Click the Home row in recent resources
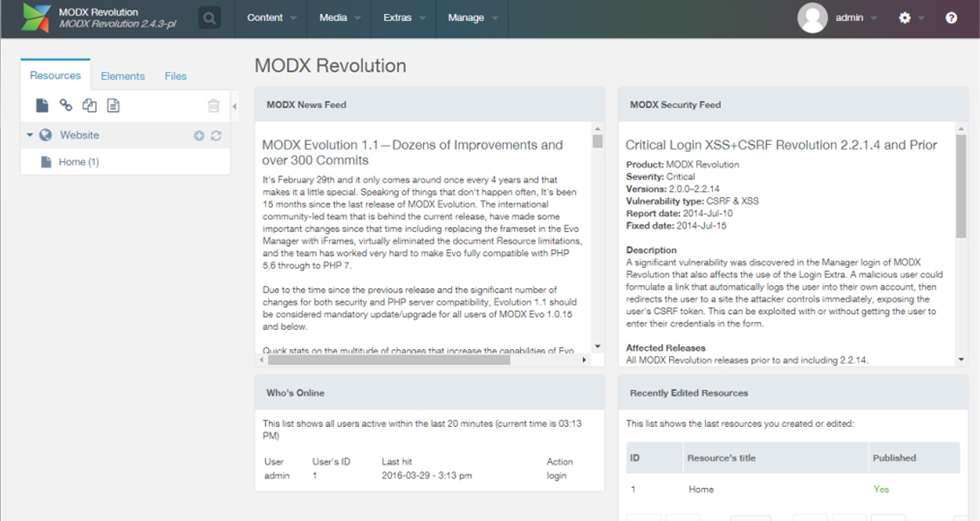 point(792,489)
